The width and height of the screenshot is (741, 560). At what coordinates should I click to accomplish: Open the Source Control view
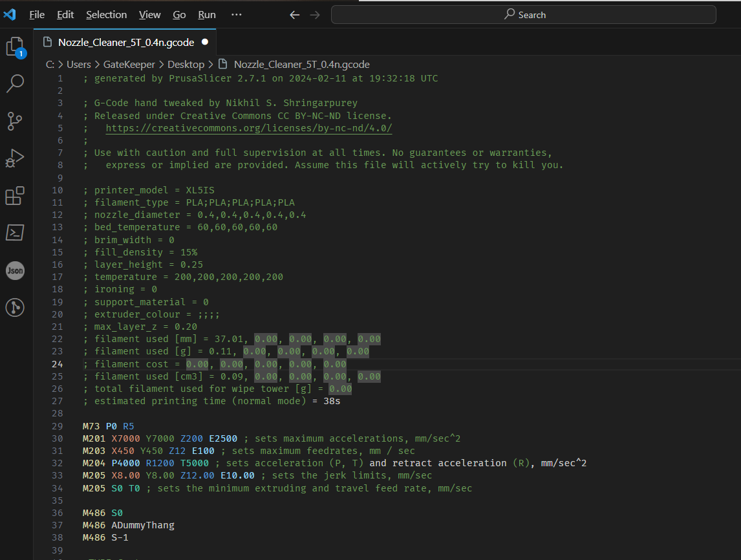15,120
